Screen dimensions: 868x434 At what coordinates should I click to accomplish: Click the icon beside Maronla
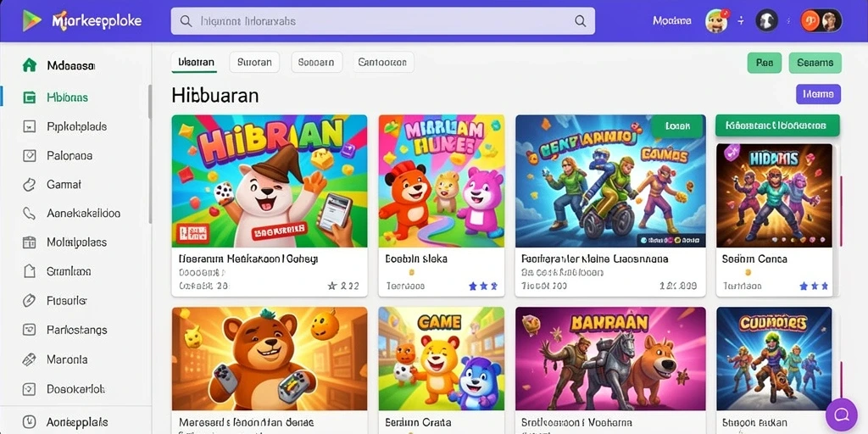[30, 359]
